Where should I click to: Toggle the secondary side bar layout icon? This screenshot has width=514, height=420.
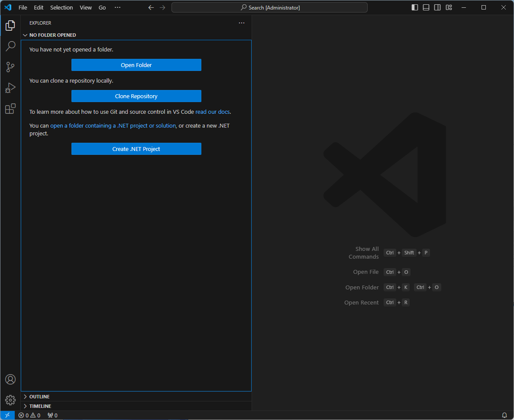point(437,7)
